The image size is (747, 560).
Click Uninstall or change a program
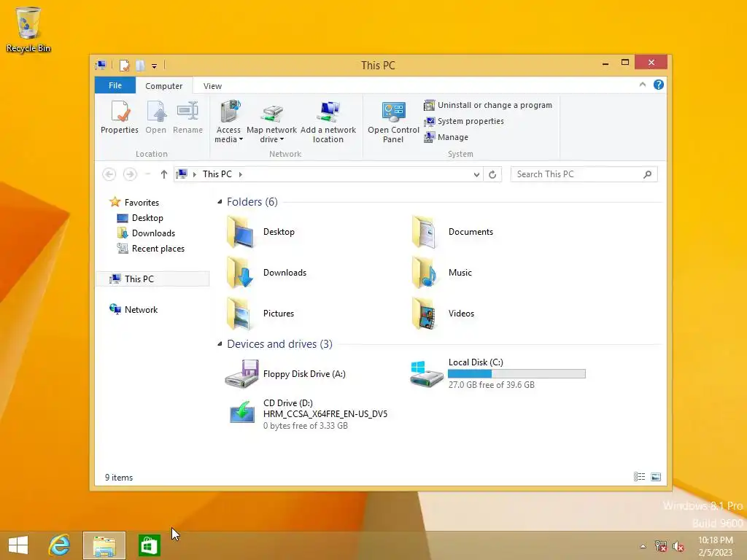tap(488, 105)
